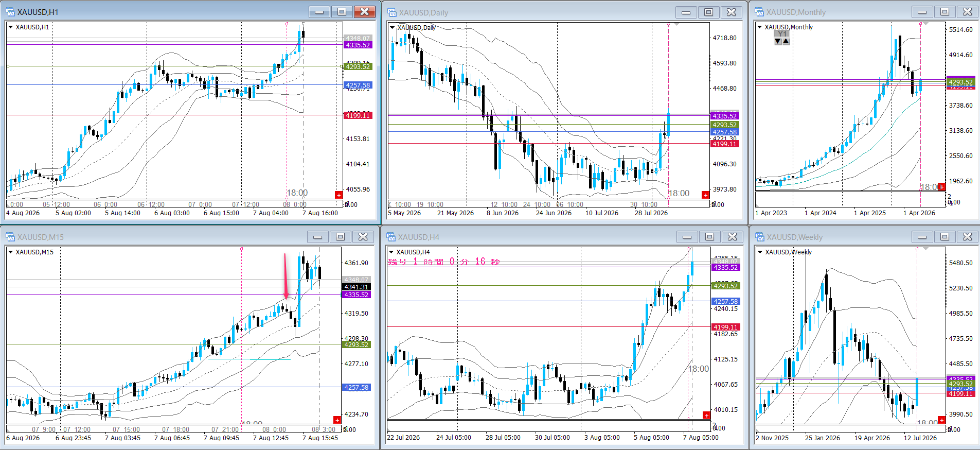Click the down arrow under Y1 in Monthly chart
This screenshot has width=980, height=450.
coord(778,41)
